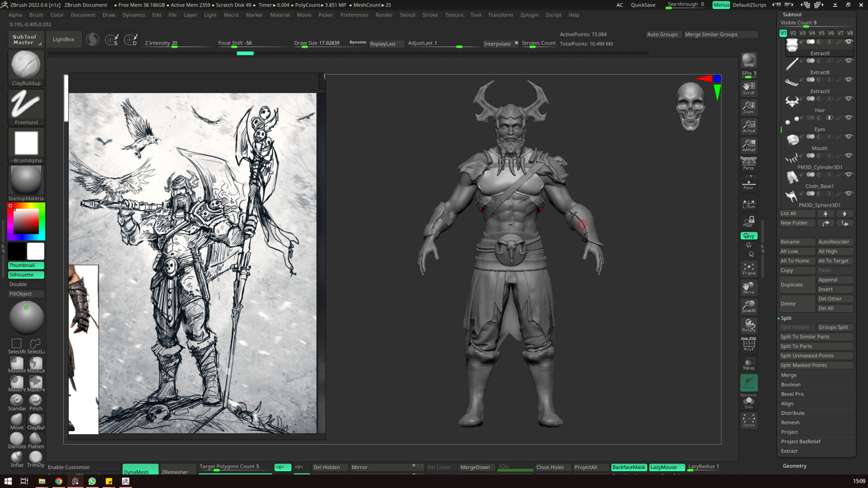Expand the Extract section
Viewport: 868px width, 488px height.
pyautogui.click(x=789, y=451)
